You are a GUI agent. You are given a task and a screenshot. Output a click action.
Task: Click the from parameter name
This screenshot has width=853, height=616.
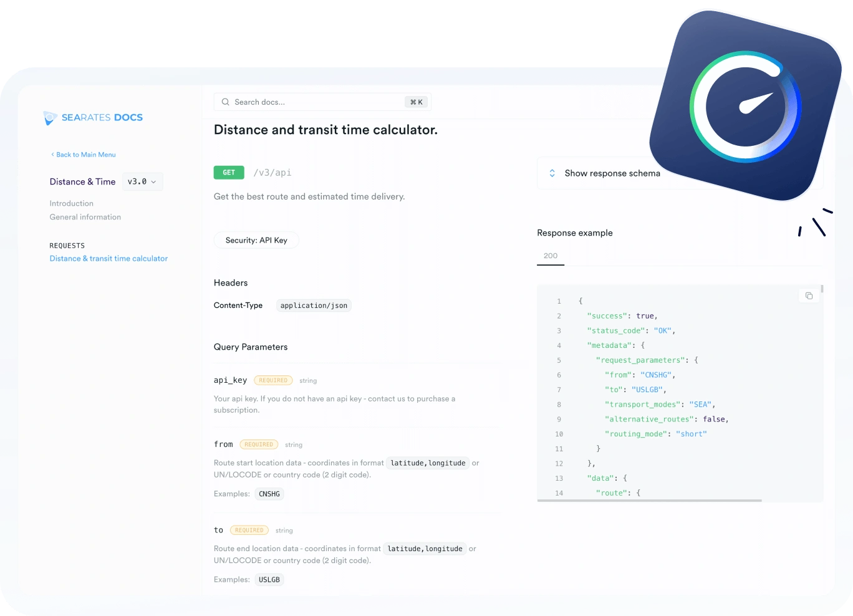click(x=223, y=445)
